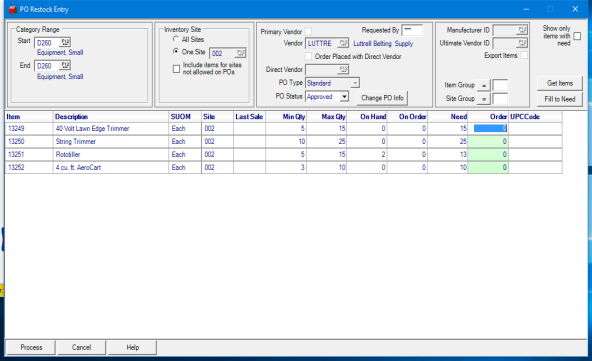Click the SUOM column header
This screenshot has height=361, width=592.
[x=185, y=117]
